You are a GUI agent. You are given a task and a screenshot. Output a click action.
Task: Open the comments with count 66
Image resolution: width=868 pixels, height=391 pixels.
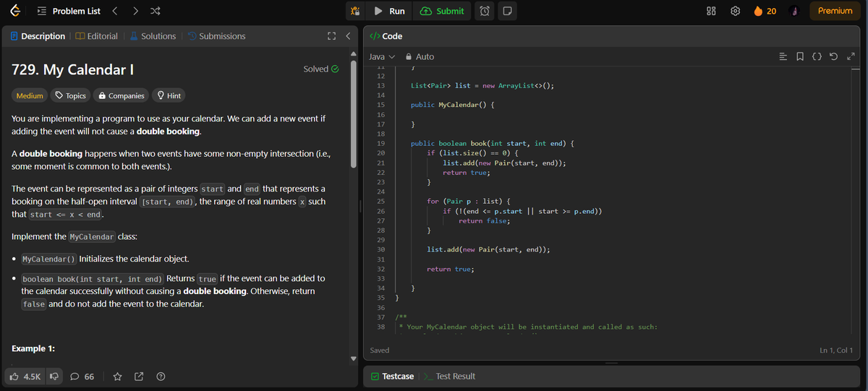83,377
